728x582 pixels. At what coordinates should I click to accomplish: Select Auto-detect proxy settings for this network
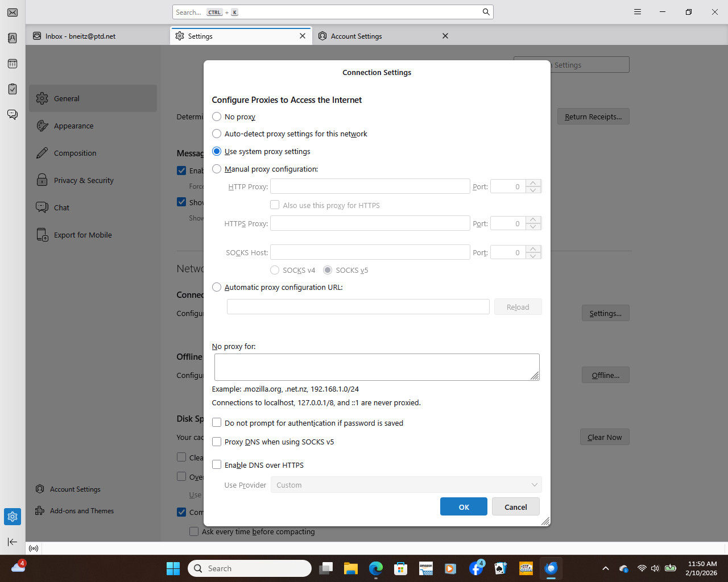(217, 134)
